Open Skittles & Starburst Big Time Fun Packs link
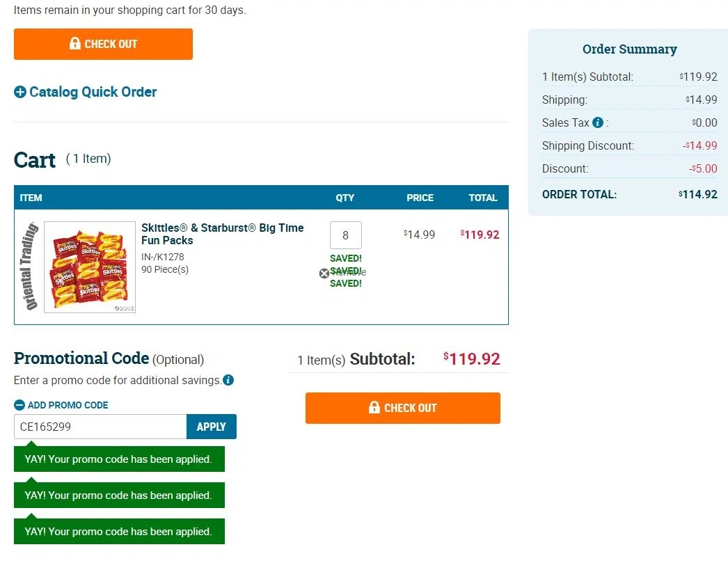Viewport: 728px width, 563px height. tap(223, 234)
